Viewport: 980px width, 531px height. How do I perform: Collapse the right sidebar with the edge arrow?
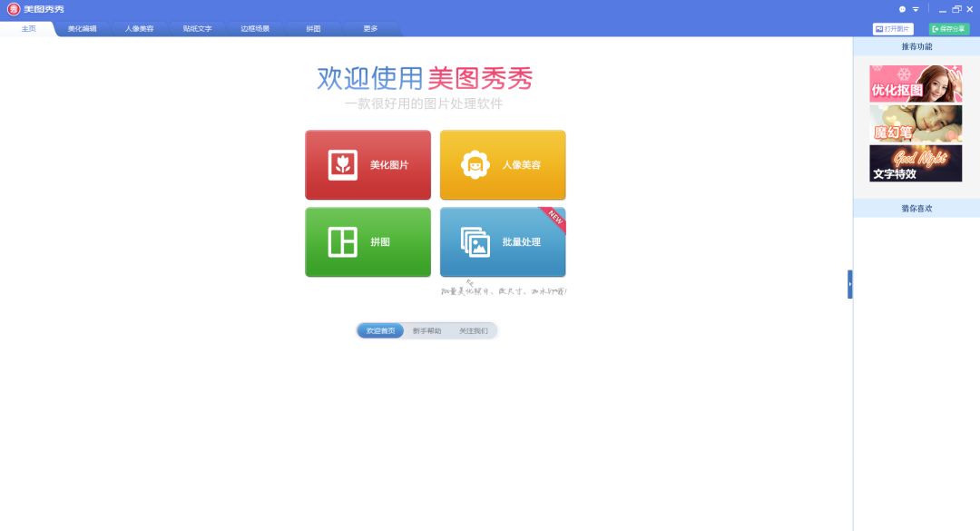click(849, 283)
